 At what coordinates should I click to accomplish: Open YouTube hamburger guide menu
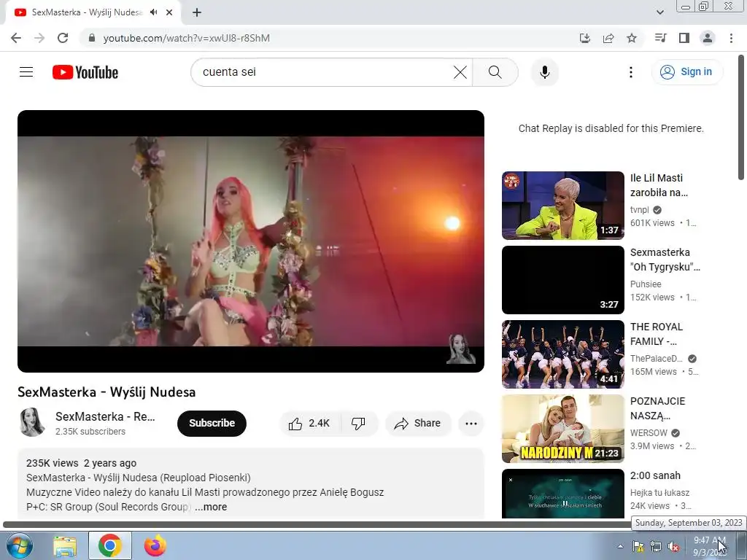coord(26,72)
